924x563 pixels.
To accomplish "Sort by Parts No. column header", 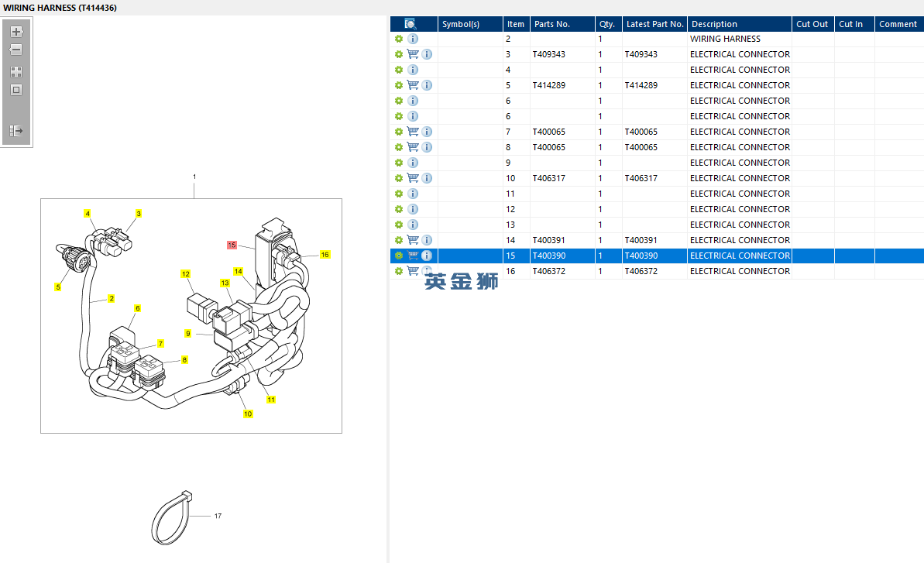I will click(x=562, y=24).
